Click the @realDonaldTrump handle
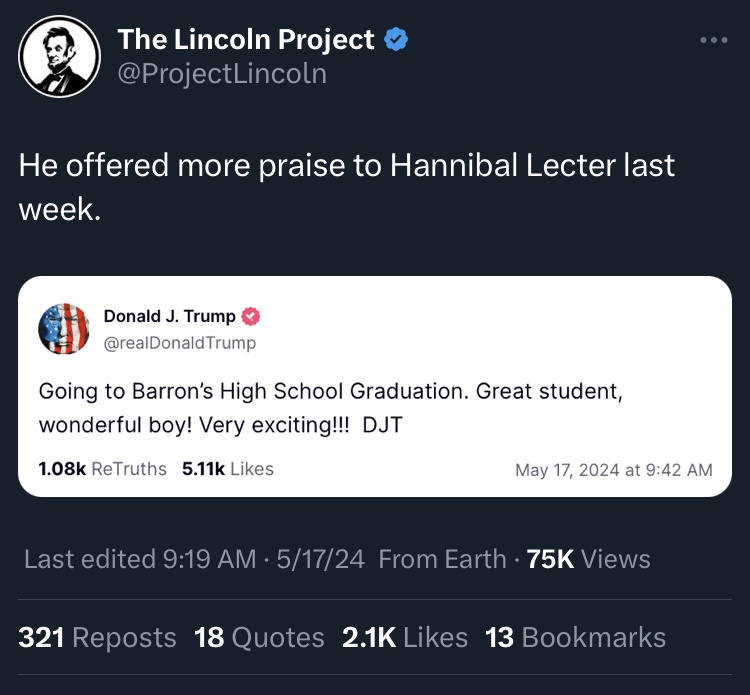Viewport: 750px width, 695px height. (179, 343)
